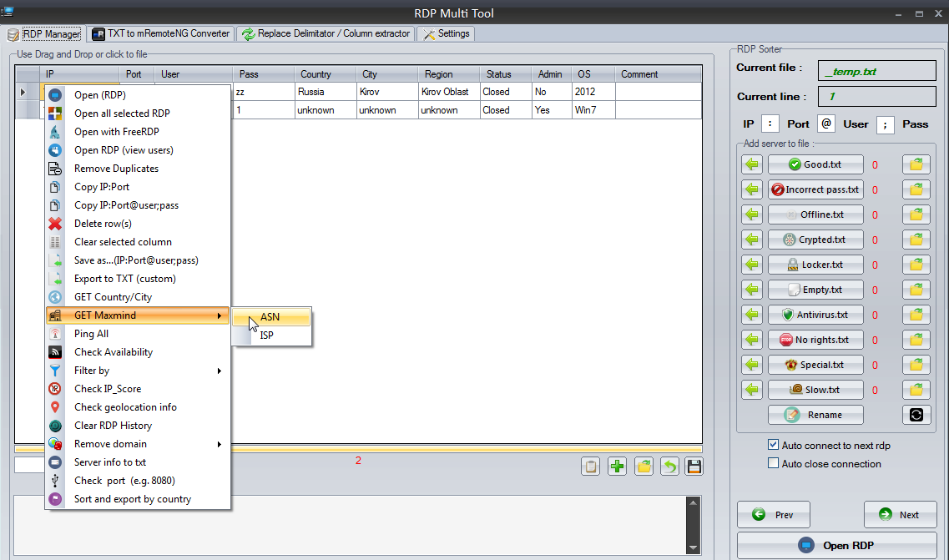Screen dimensions: 949x560
Task: Click the green arrow left of Offline.txt
Action: 752,214
